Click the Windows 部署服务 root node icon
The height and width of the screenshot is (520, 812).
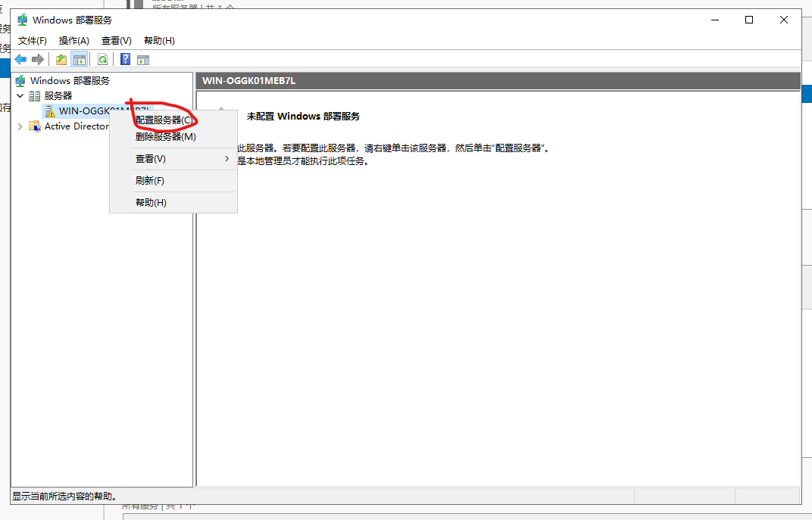tap(20, 81)
